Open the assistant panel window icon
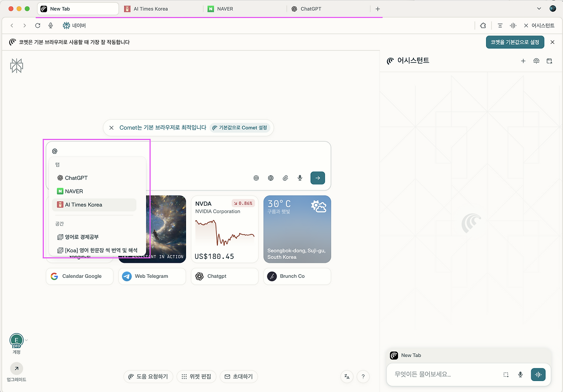This screenshot has height=392, width=563. (x=549, y=61)
